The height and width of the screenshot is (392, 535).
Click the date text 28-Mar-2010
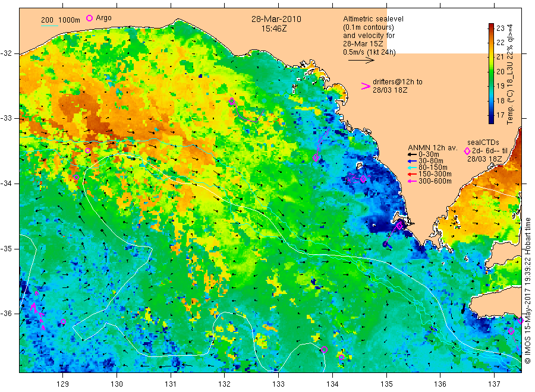click(276, 19)
